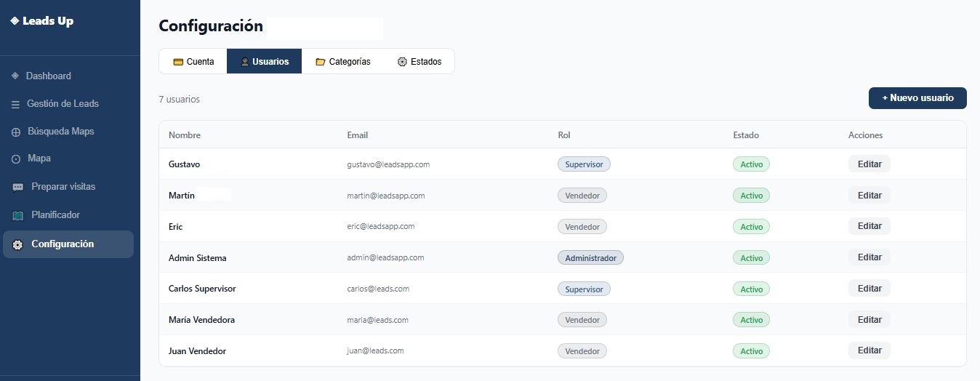Image resolution: width=980 pixels, height=381 pixels.
Task: Click the name Admin Sistema
Action: coord(198,258)
